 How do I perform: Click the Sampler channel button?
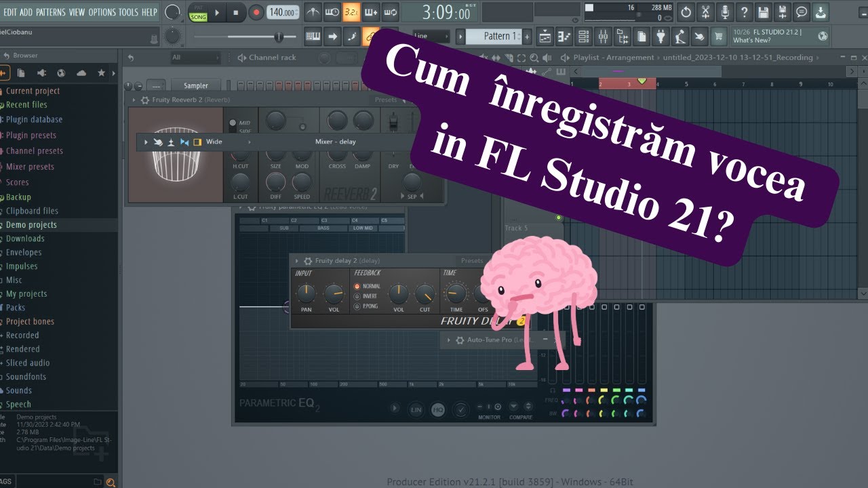pyautogui.click(x=196, y=85)
